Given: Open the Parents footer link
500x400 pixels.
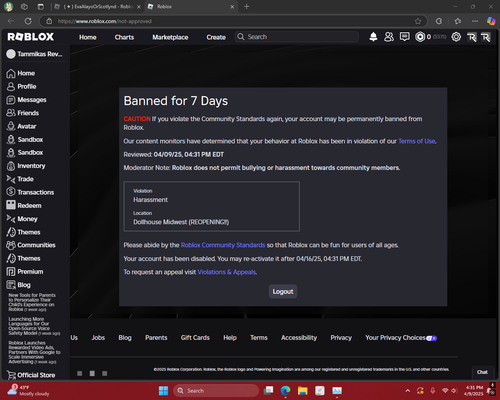Looking at the screenshot, I should pyautogui.click(x=156, y=338).
